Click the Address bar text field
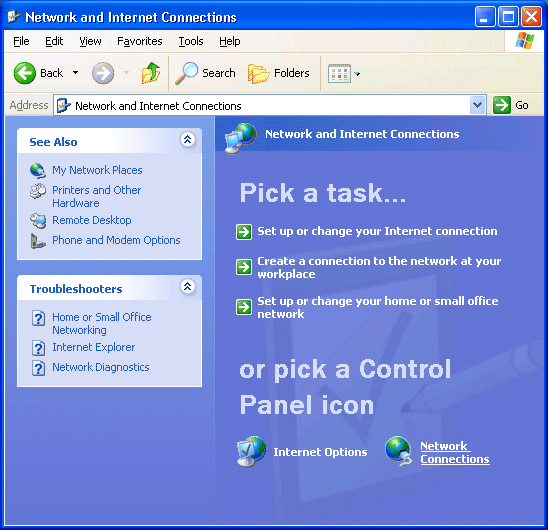 [x=269, y=105]
